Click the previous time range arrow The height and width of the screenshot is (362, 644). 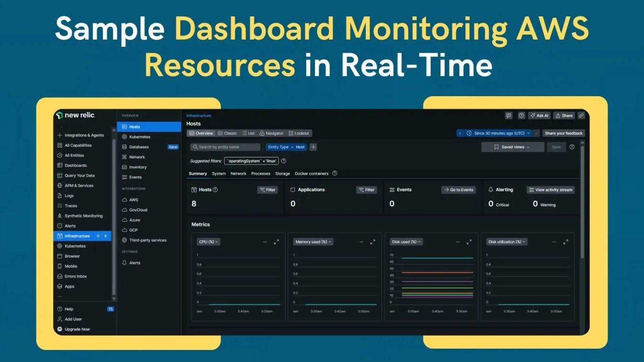click(x=460, y=133)
